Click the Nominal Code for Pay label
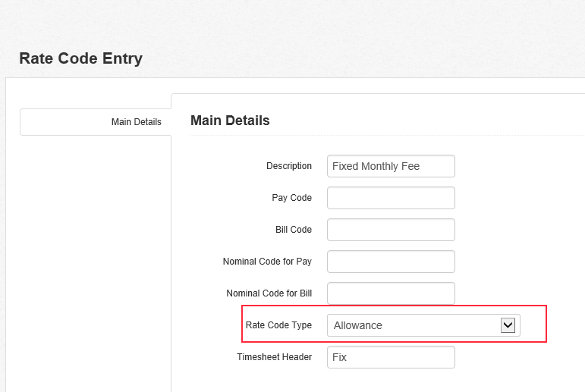Viewport: 585px width, 392px height. pos(267,262)
